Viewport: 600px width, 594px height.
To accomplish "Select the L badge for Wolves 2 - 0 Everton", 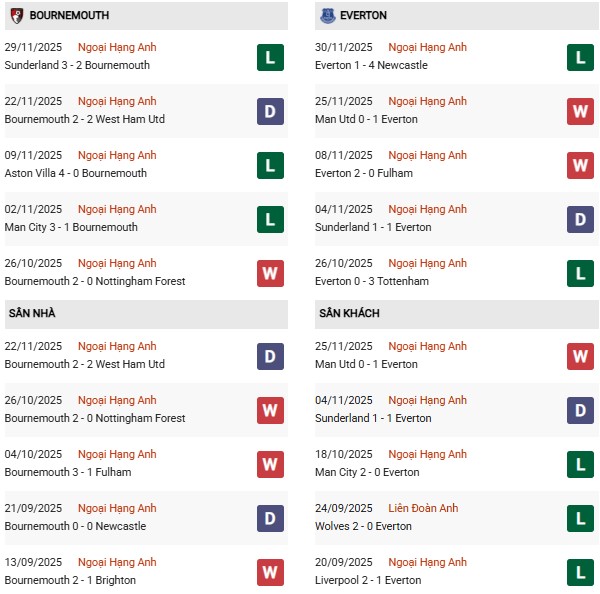I will pyautogui.click(x=580, y=518).
